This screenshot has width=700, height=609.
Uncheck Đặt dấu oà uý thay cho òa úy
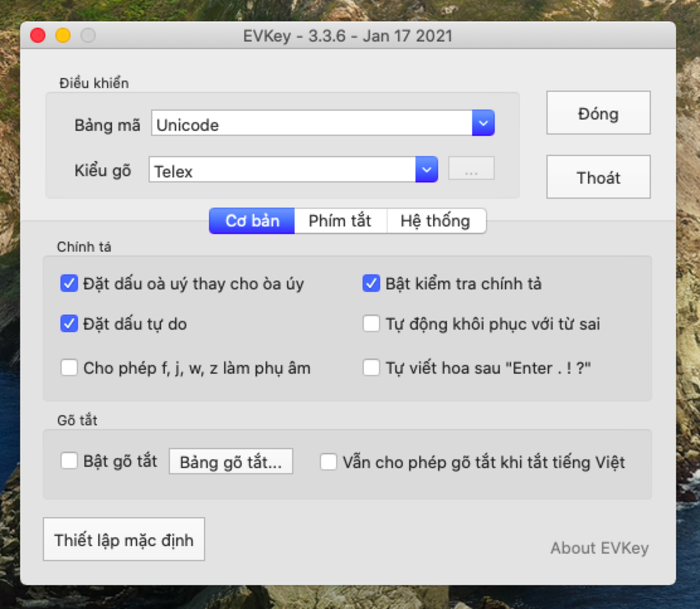(x=69, y=284)
